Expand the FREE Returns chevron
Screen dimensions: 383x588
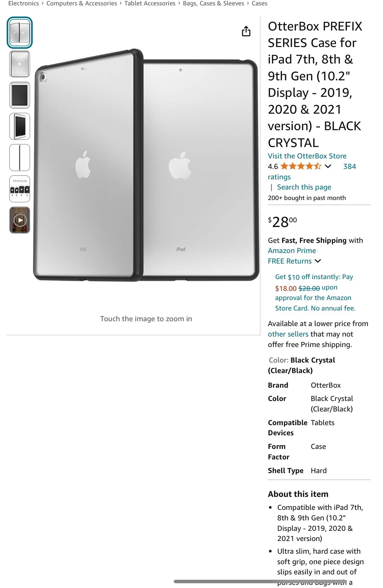318,261
